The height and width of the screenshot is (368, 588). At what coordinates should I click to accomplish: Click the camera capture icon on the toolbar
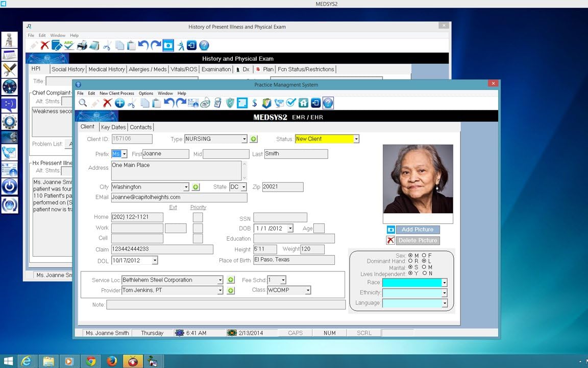click(x=168, y=45)
